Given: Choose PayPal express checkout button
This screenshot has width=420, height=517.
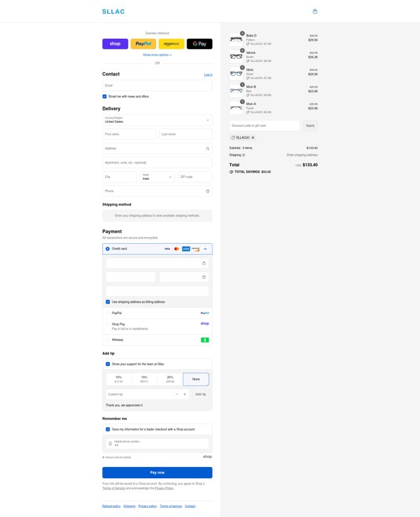Looking at the screenshot, I should [x=143, y=44].
